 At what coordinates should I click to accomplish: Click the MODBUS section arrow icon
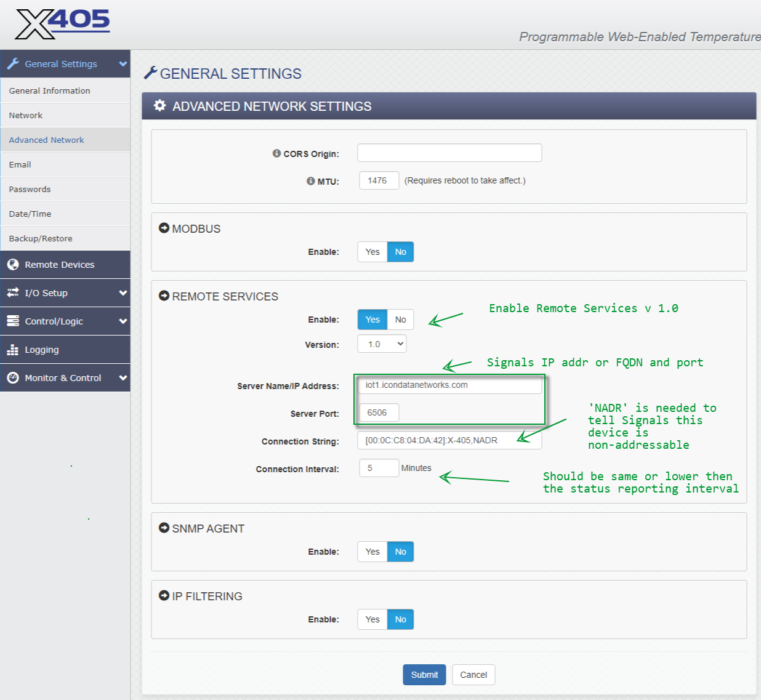pyautogui.click(x=164, y=228)
